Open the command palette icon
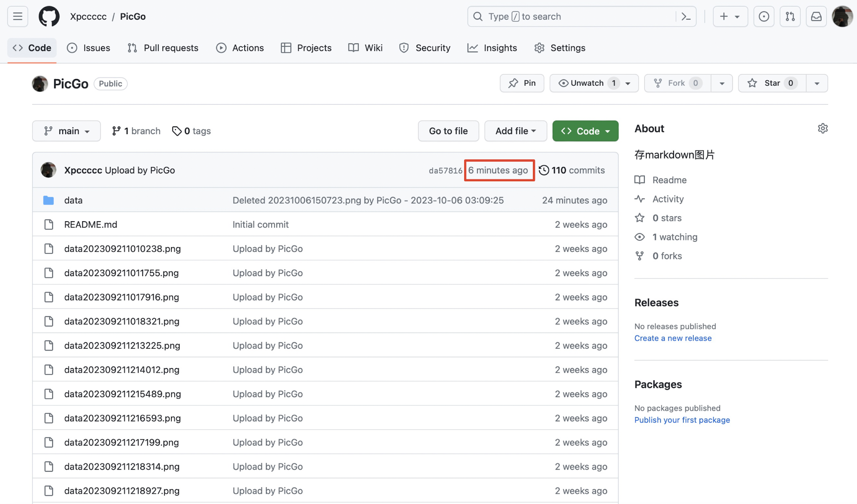The image size is (857, 504). [x=686, y=16]
